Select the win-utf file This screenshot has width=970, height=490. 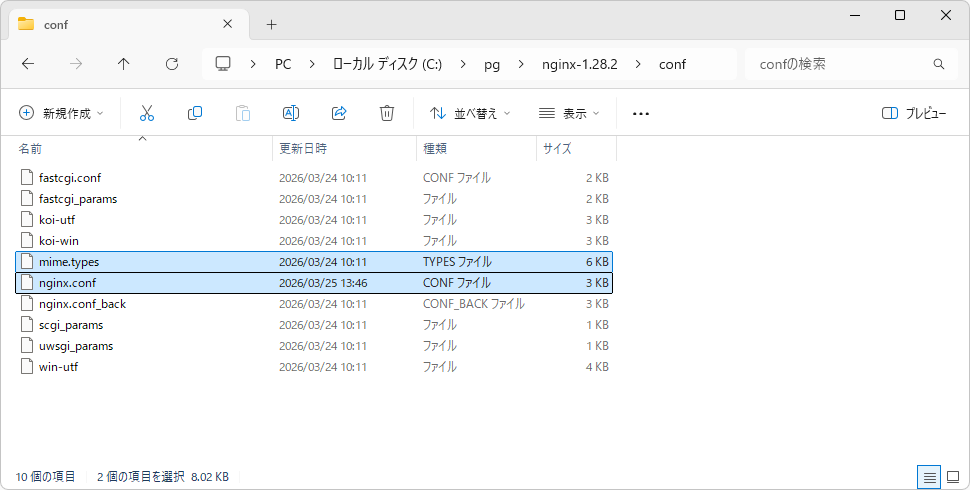pyautogui.click(x=314, y=367)
